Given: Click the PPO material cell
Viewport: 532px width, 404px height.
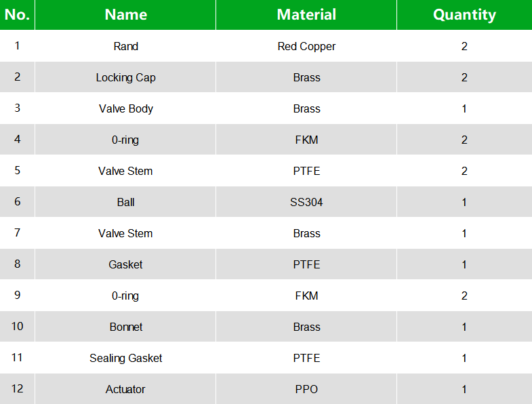Looking at the screenshot, I should [306, 389].
